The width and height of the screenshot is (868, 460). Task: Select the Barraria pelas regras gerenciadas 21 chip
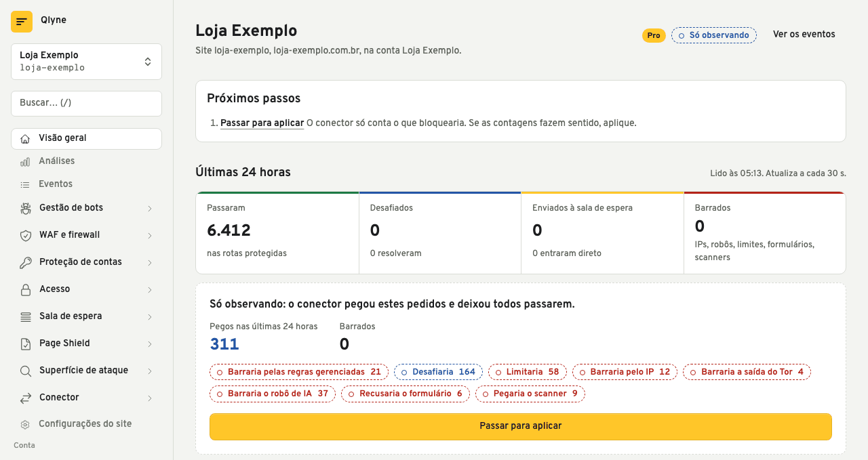(x=299, y=372)
